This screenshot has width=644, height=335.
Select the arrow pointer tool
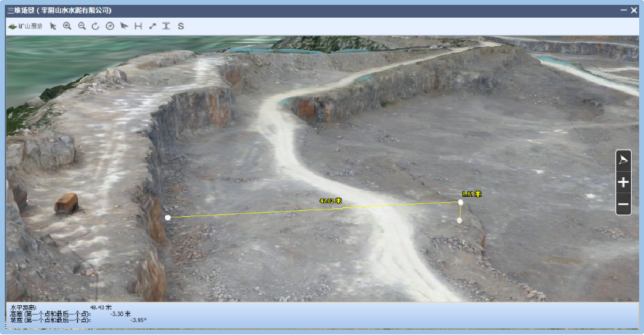coord(53,26)
